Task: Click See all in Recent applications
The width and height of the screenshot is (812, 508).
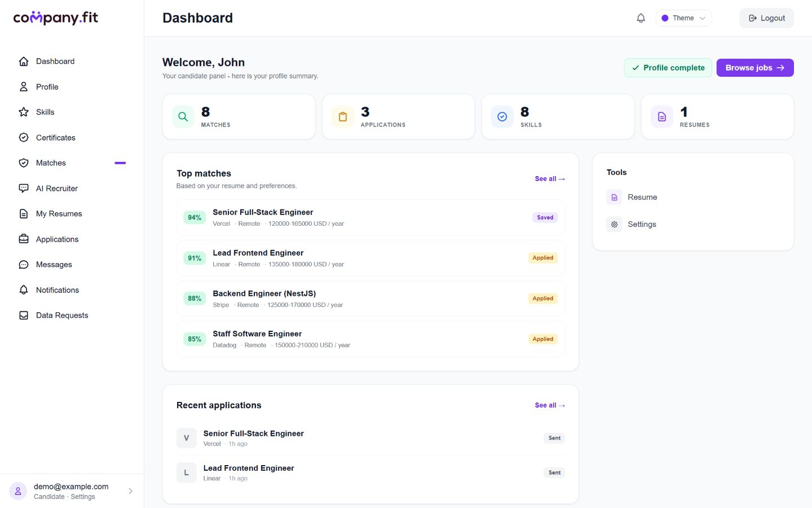Action: 550,405
